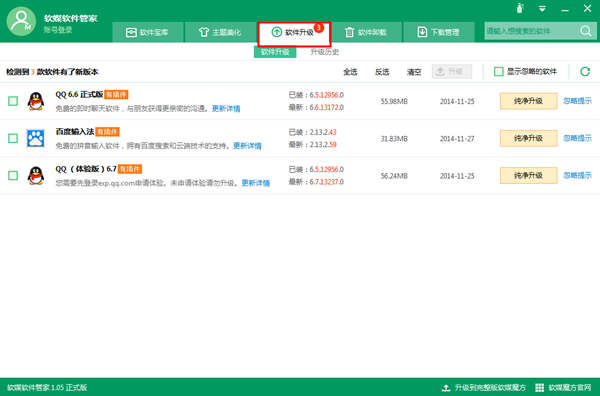Click 升级到完整版软媒魔方 link
The width and height of the screenshot is (600, 396).
[490, 388]
